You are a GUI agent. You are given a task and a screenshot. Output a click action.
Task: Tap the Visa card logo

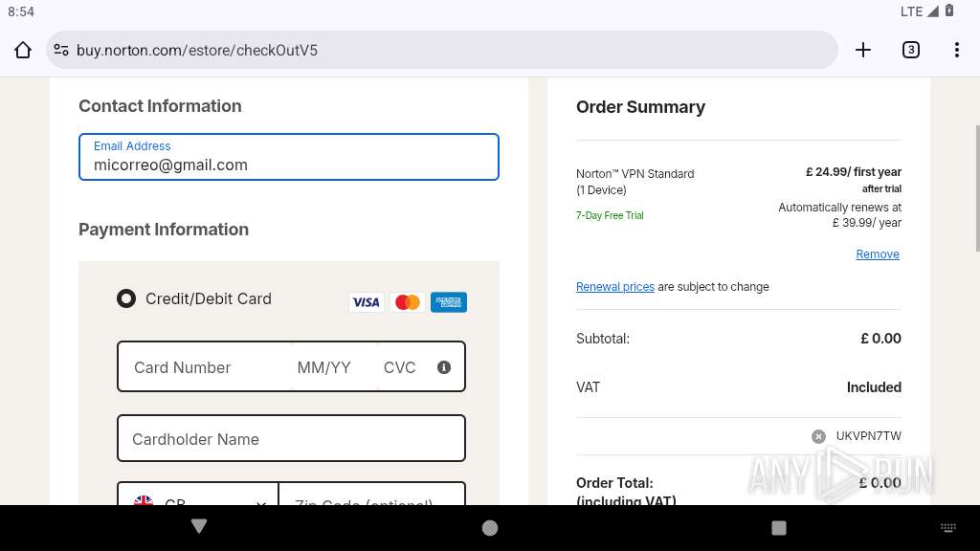(367, 302)
